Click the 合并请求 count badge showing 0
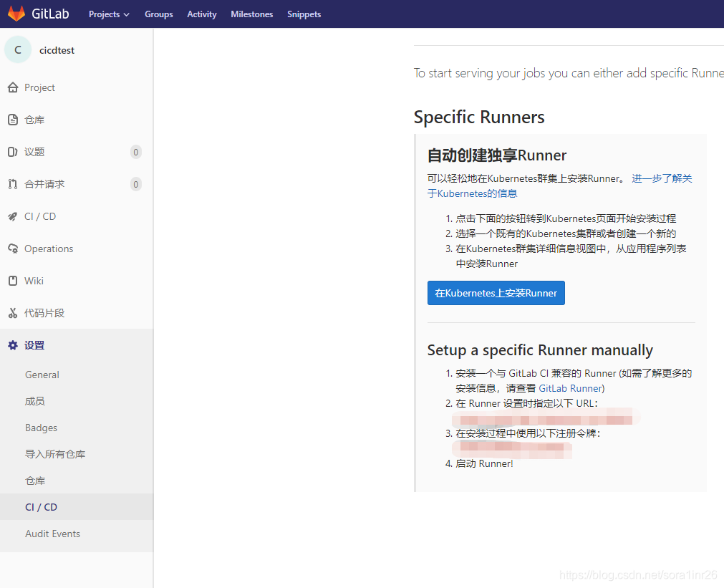The width and height of the screenshot is (724, 588). tap(136, 184)
